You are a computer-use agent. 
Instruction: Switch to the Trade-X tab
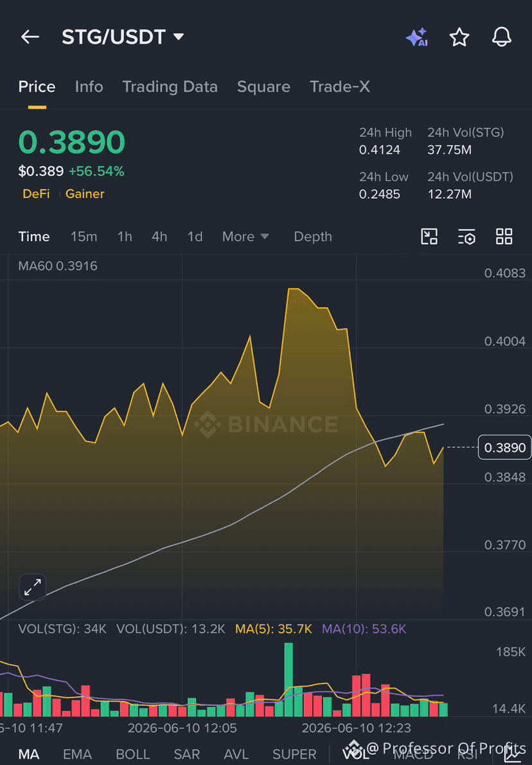[340, 87]
